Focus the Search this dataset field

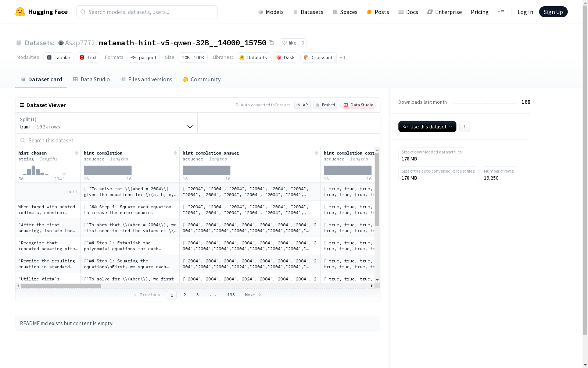click(198, 140)
